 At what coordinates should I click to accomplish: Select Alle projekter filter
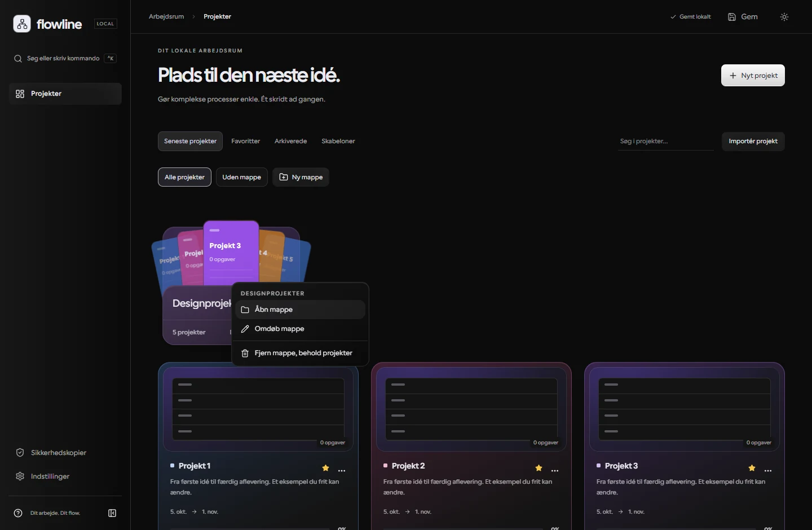(x=184, y=177)
